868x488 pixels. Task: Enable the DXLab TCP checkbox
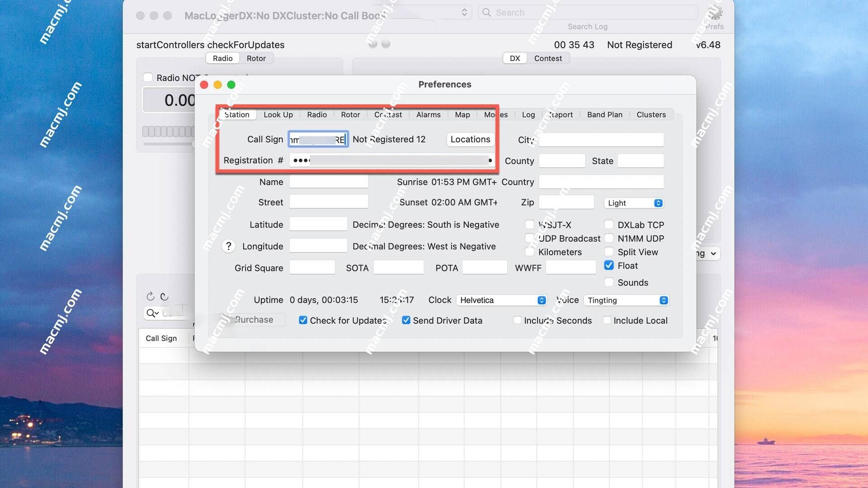[609, 225]
